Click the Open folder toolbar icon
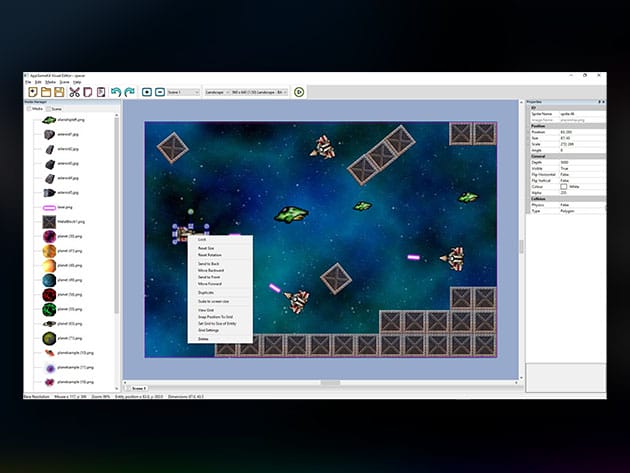The height and width of the screenshot is (473, 630). [x=45, y=92]
